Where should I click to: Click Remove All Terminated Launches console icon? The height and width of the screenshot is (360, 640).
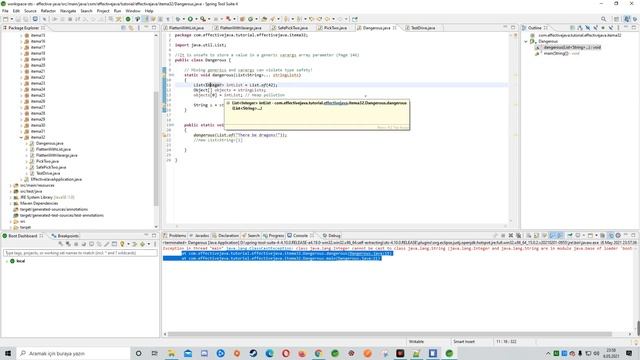(518, 236)
